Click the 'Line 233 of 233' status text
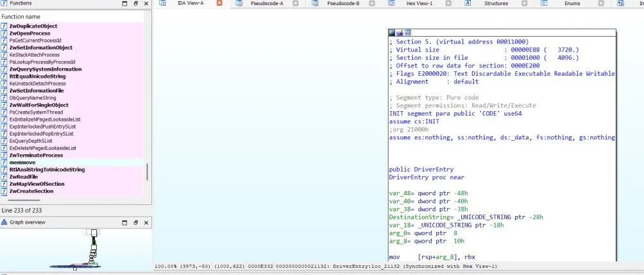Screen dimensions: 644x275 (x=21, y=210)
